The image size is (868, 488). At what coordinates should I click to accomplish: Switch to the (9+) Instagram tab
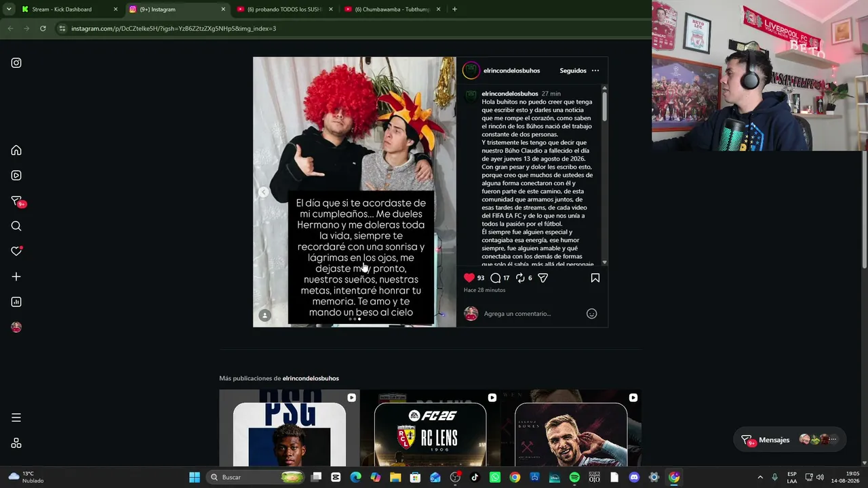(x=178, y=9)
